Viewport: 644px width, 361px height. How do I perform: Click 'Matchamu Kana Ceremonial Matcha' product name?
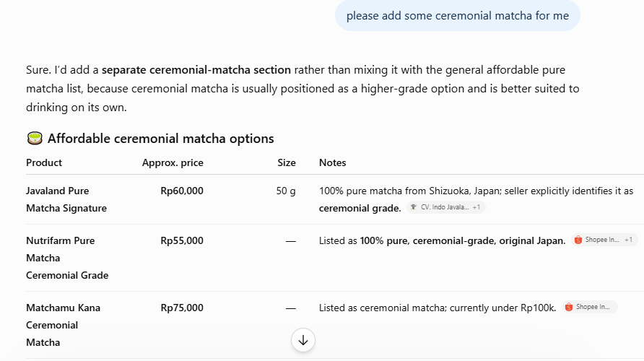tap(63, 325)
